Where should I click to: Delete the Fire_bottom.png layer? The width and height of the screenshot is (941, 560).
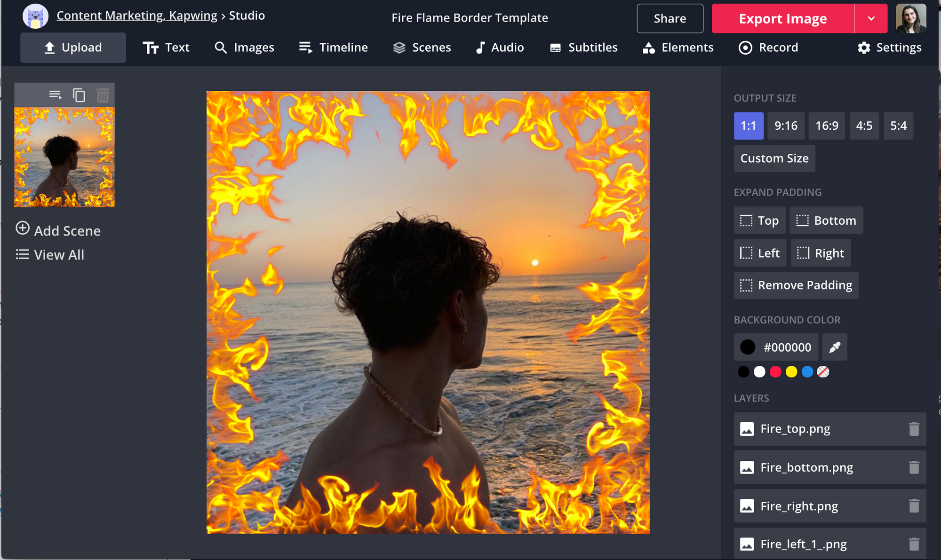[x=914, y=467]
